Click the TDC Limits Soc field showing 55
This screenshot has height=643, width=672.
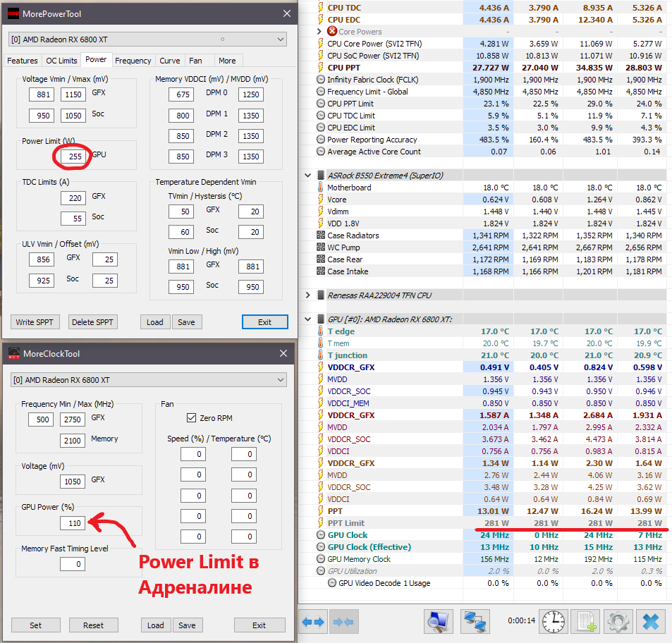[73, 219]
